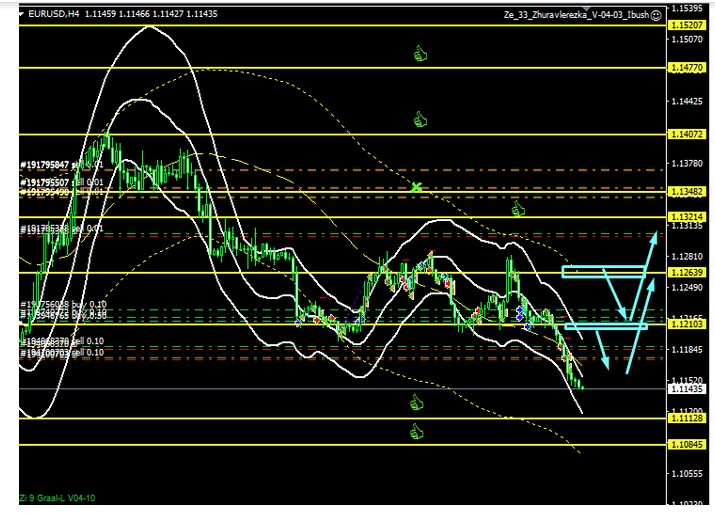
Task: Click the smiley face expert advisor icon
Action: (x=655, y=16)
